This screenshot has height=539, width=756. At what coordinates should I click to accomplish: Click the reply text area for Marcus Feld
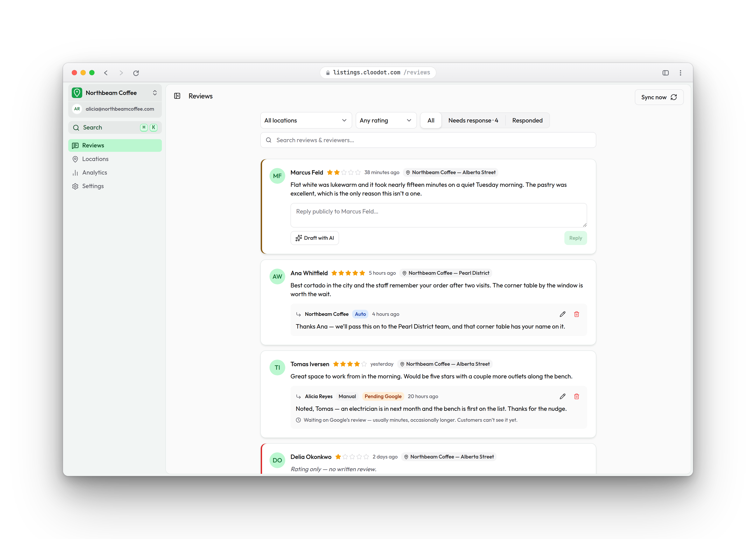coord(438,215)
